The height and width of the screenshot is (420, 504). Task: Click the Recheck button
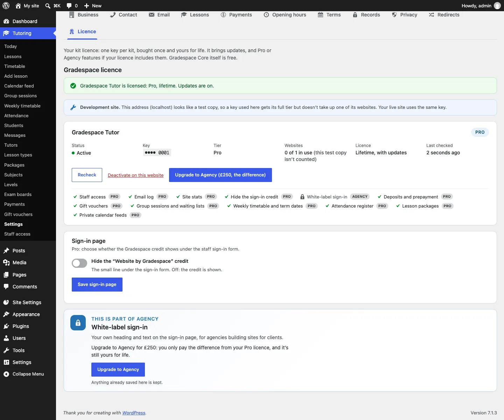87,175
